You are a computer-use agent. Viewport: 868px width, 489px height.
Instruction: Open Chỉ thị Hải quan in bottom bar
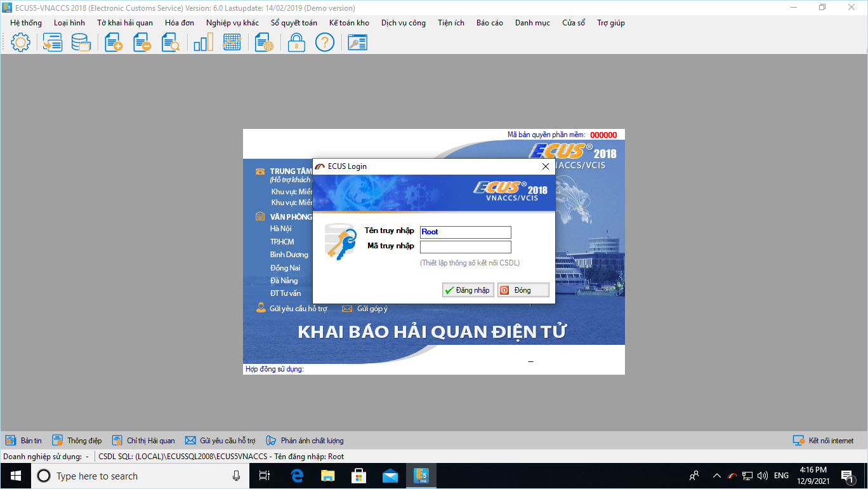pyautogui.click(x=143, y=441)
